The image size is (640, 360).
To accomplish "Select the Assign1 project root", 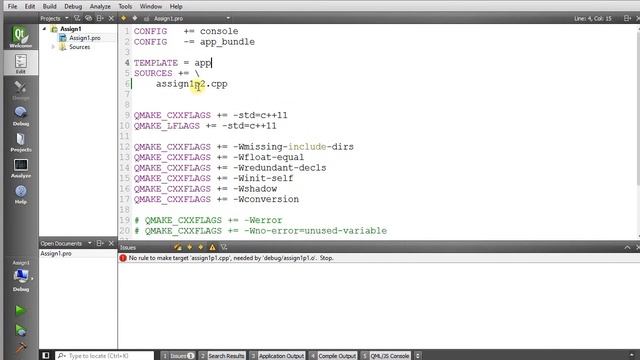I will click(x=71, y=29).
